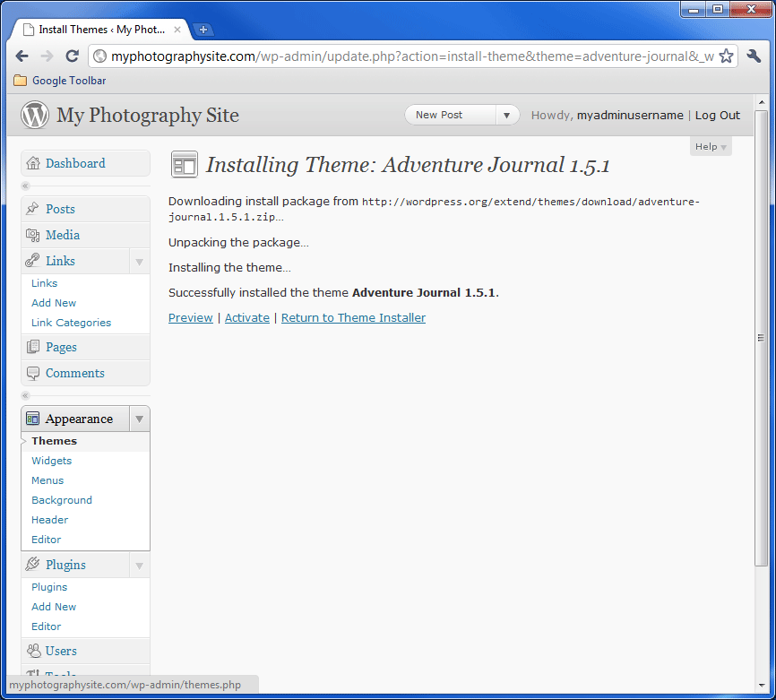Click the Appearance menu icon

pyautogui.click(x=32, y=419)
